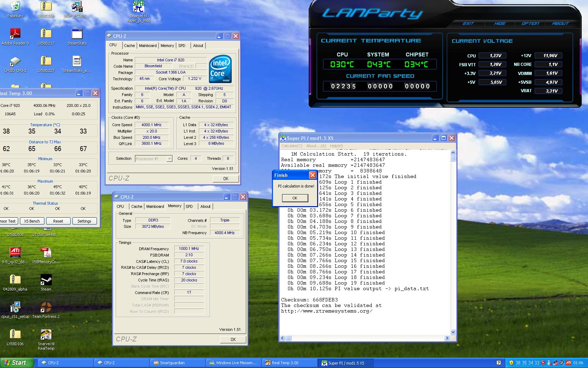
Task: Open the Windows Start menu
Action: [17, 363]
